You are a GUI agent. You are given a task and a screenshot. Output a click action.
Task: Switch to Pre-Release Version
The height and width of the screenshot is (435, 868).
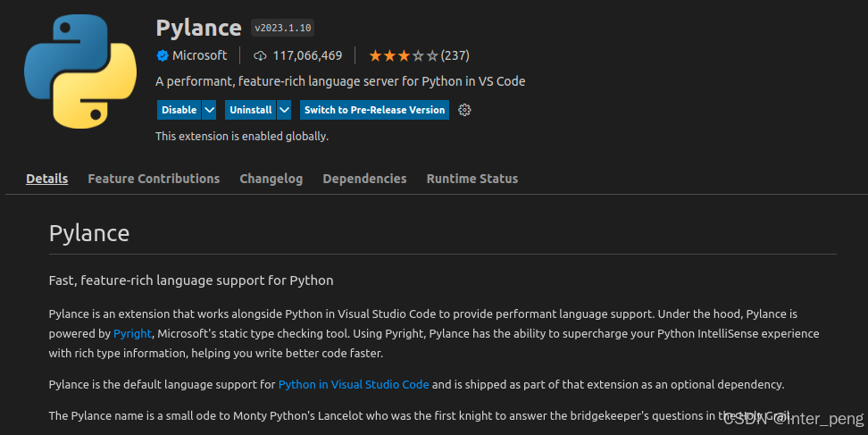coord(374,110)
